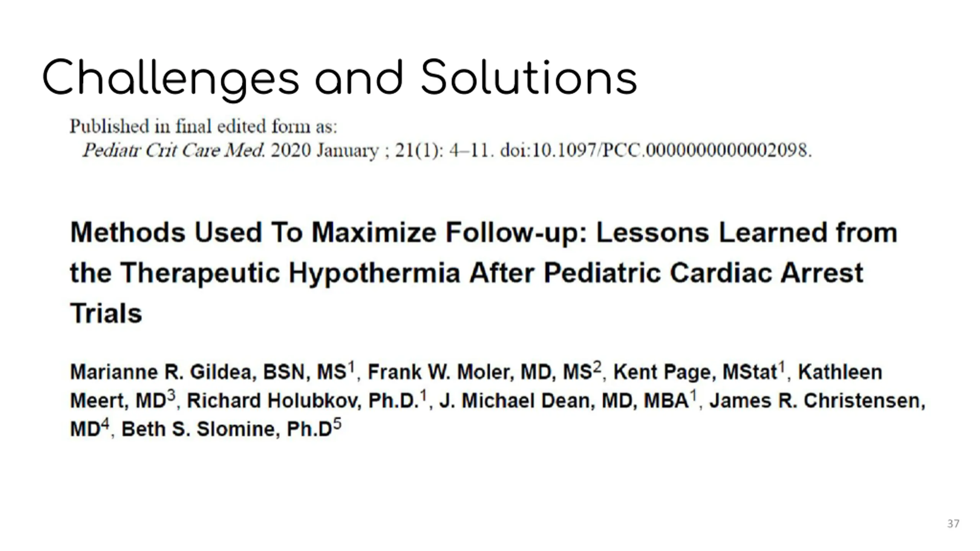980x551 pixels.
Task: Click the first name "Kathleen" in the author list
Action: pos(840,372)
